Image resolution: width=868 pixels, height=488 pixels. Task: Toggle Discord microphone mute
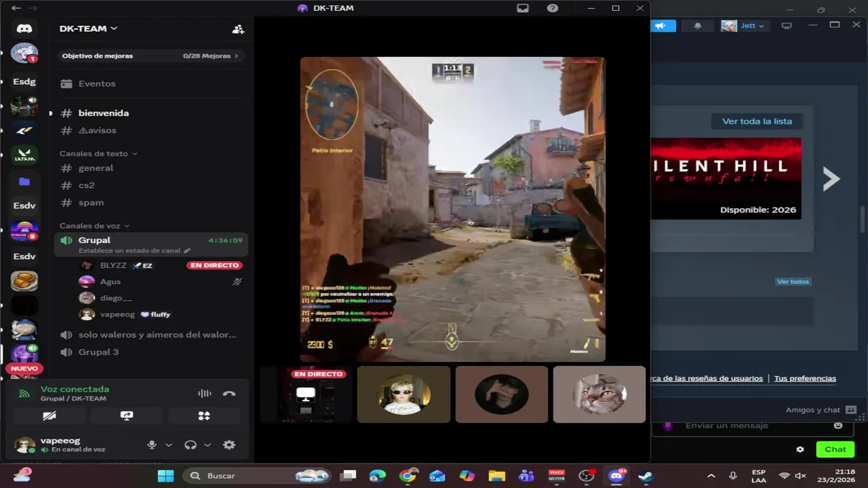pos(152,445)
